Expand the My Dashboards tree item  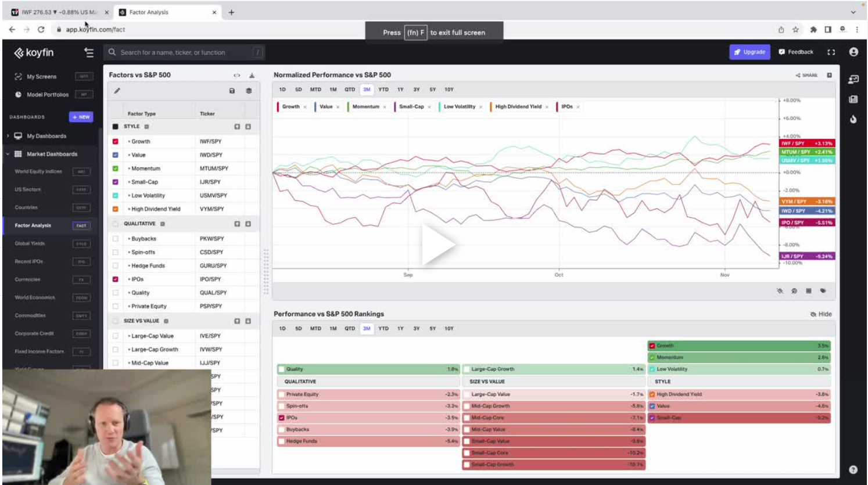point(8,136)
